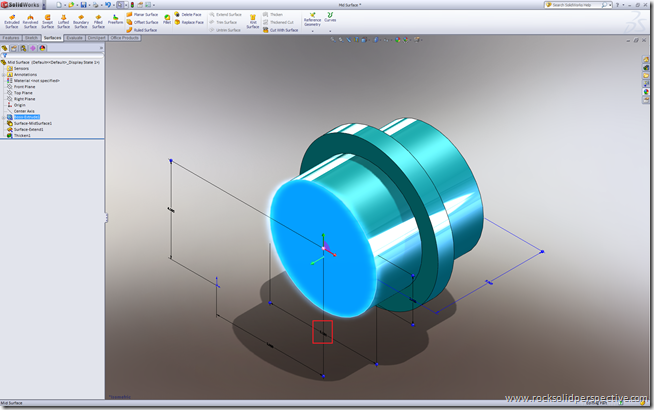Click the Select cursor tool icon
654x410 pixels.
coord(120,5)
